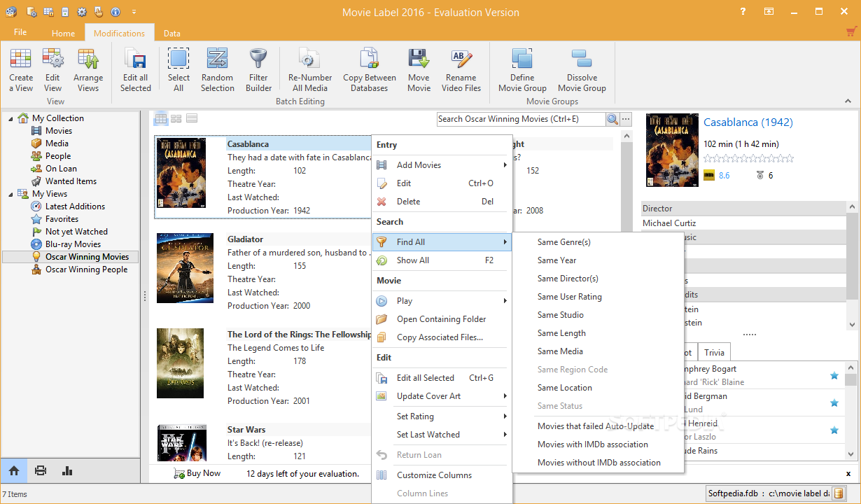Image resolution: width=861 pixels, height=504 pixels.
Task: Click the Move Movie icon
Action: coord(419,70)
